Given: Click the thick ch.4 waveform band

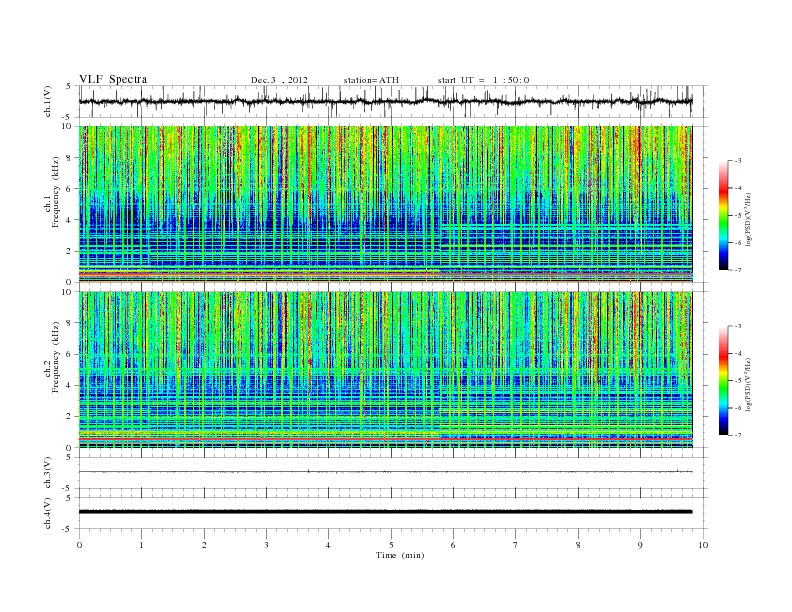Looking at the screenshot, I should pos(385,512).
